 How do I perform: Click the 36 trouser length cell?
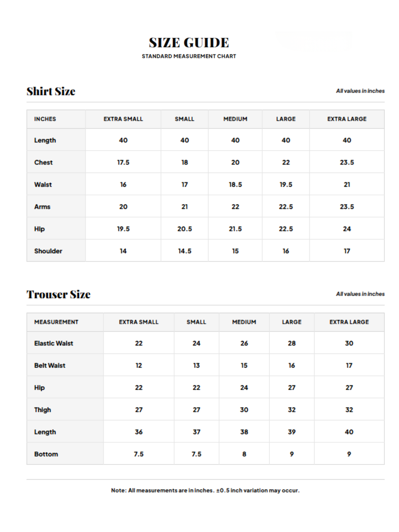click(x=139, y=432)
